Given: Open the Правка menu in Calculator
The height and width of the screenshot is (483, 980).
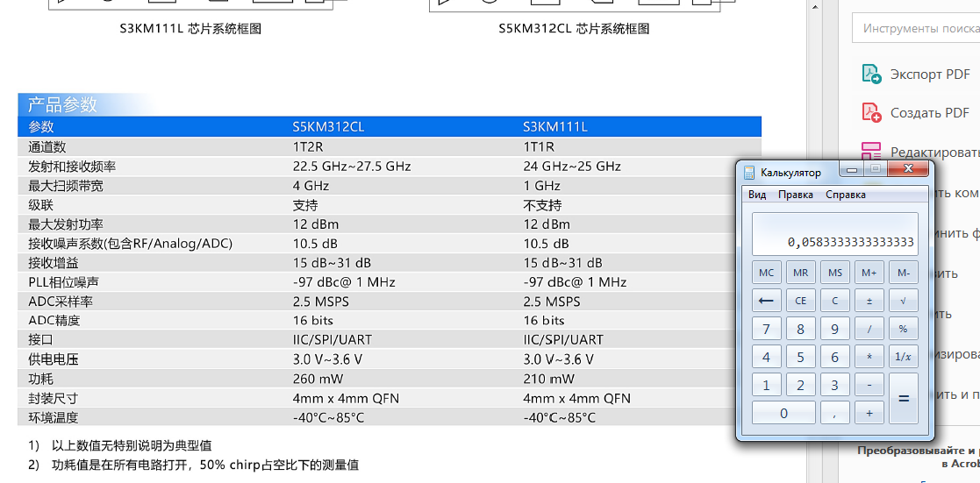Looking at the screenshot, I should (x=795, y=195).
